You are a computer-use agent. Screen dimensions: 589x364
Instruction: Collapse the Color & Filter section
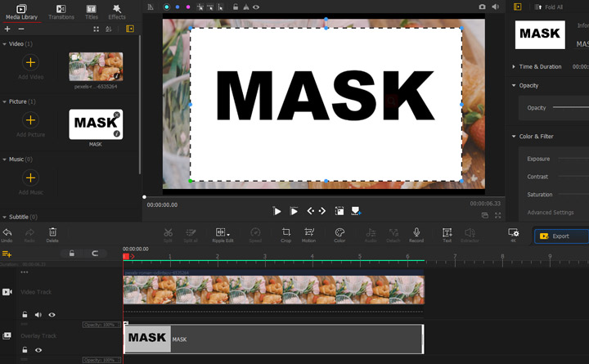514,137
